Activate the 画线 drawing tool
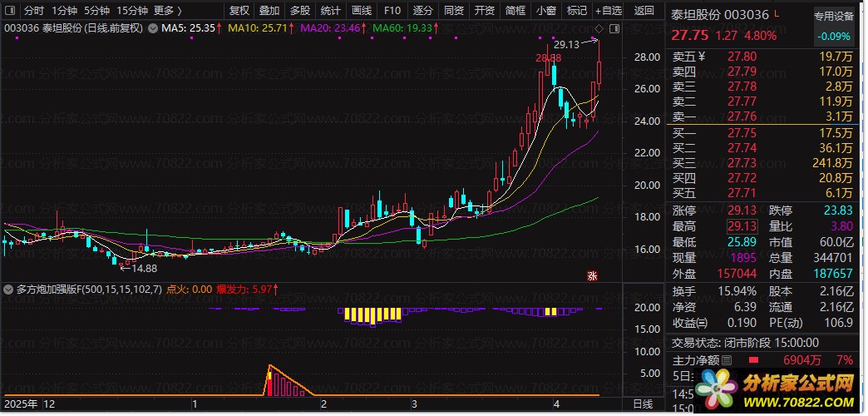868x416 pixels. (x=361, y=11)
